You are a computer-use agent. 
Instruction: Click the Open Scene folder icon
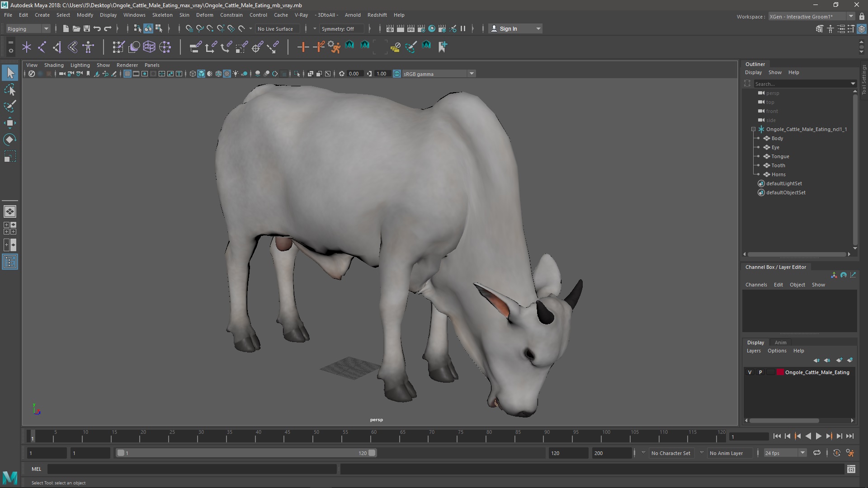point(76,28)
